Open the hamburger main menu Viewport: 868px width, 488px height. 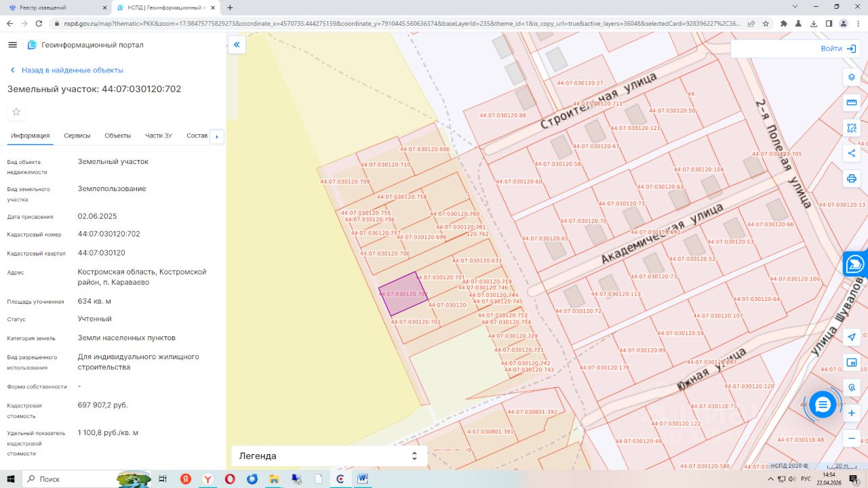pyautogui.click(x=12, y=45)
